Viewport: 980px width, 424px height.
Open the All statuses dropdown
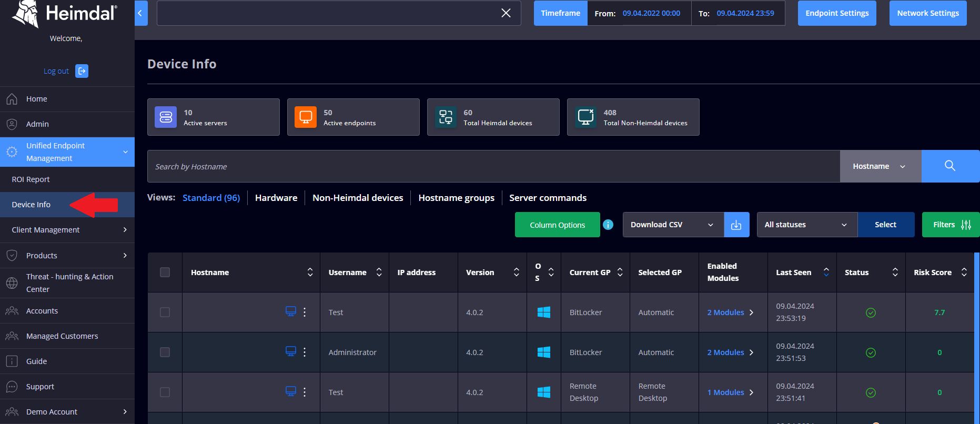(x=807, y=225)
